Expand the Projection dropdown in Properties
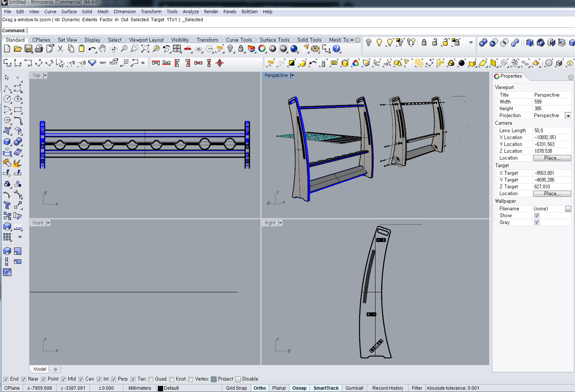This screenshot has height=392, width=575. tap(568, 116)
